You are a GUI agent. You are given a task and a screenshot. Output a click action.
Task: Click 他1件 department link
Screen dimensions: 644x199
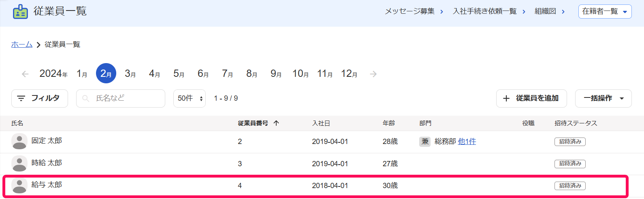(467, 142)
